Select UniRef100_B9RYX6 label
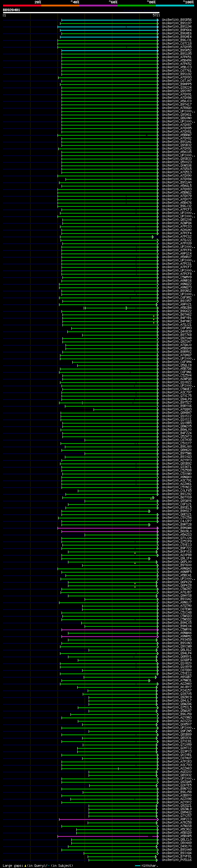This screenshot has height=868, width=197. coord(176,406)
